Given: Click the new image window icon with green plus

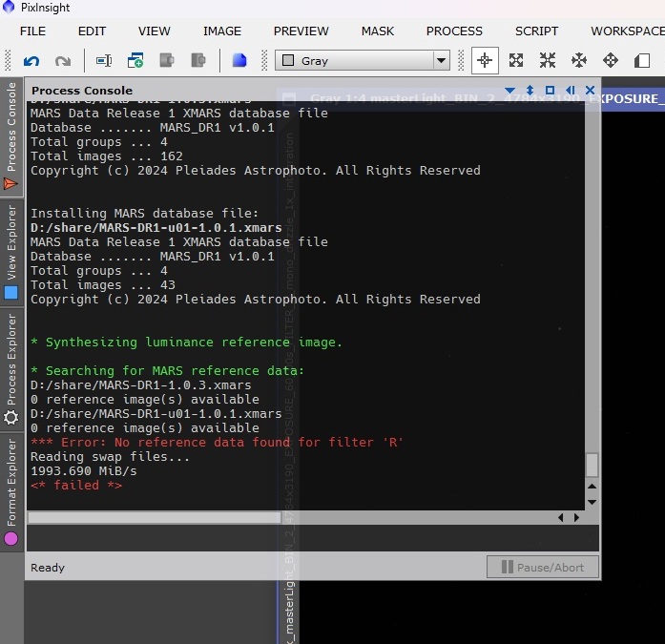Looking at the screenshot, I should coord(135,61).
